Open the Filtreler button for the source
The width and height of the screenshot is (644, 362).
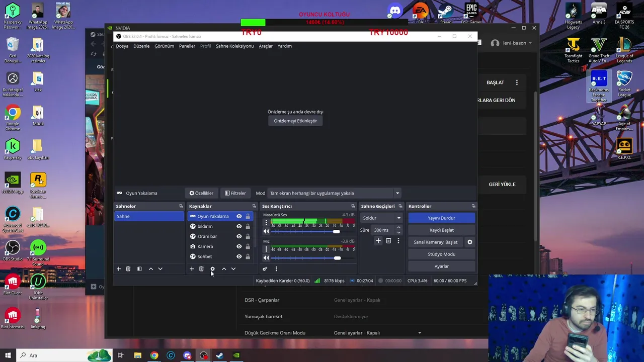point(235,193)
